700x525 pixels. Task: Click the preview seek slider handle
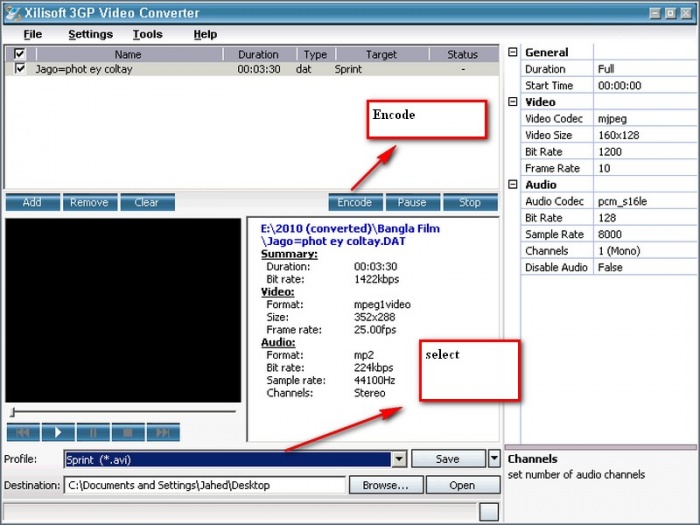point(13,412)
